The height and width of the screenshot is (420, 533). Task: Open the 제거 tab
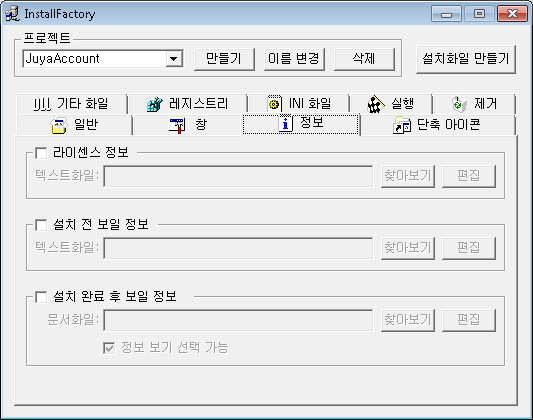474,104
